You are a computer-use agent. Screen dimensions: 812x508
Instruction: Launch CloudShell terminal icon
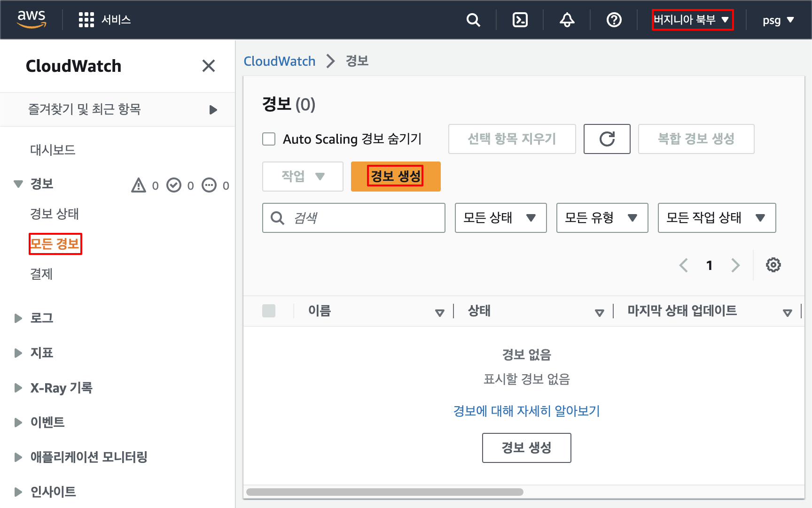(x=520, y=20)
